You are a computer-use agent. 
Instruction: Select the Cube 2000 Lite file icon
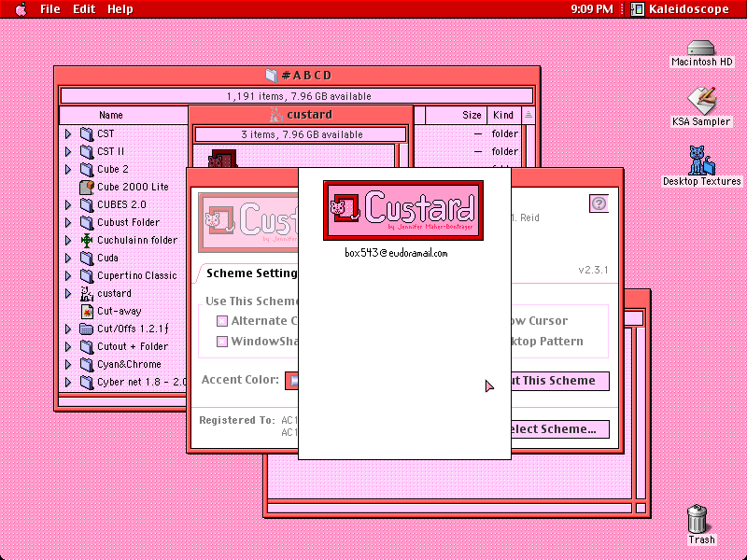pos(87,188)
